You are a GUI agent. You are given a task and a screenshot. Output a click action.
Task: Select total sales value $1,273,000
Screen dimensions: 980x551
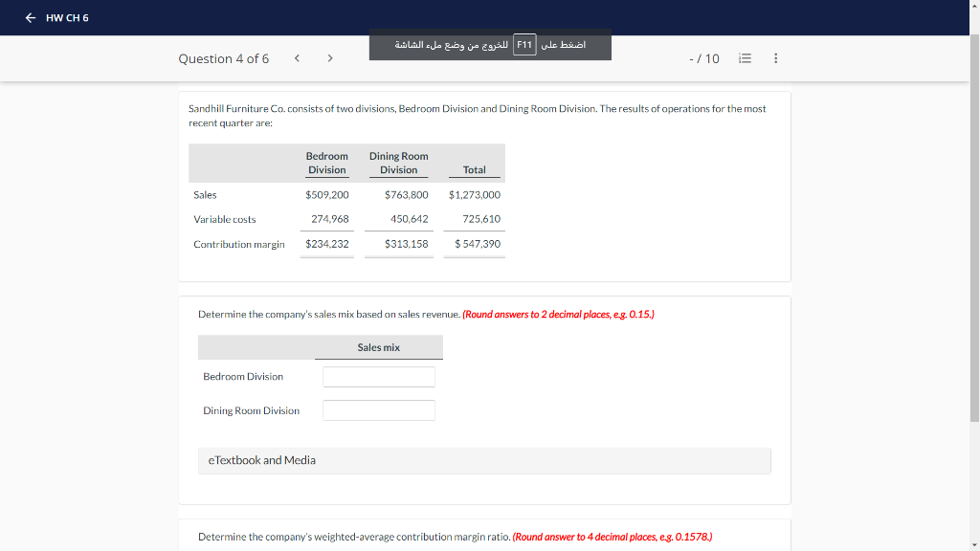click(x=475, y=195)
